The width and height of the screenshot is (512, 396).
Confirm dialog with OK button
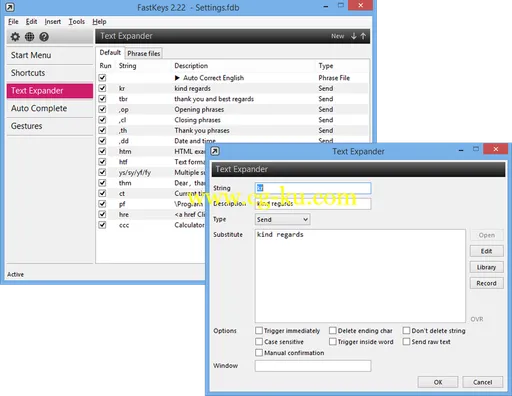point(438,382)
